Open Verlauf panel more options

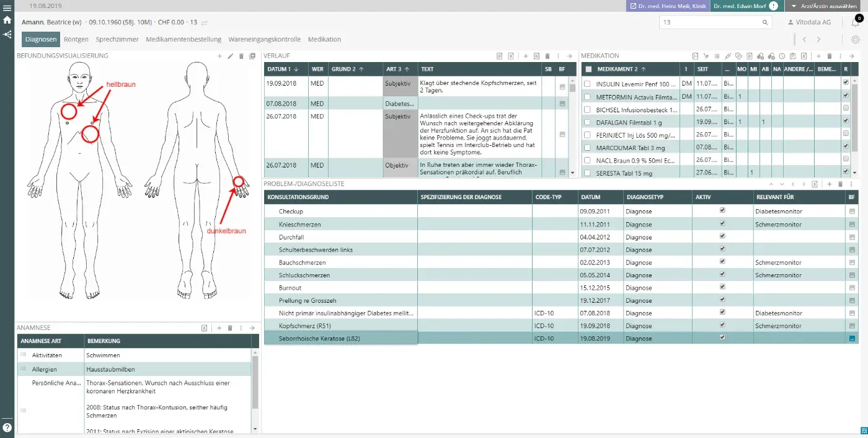[x=558, y=56]
